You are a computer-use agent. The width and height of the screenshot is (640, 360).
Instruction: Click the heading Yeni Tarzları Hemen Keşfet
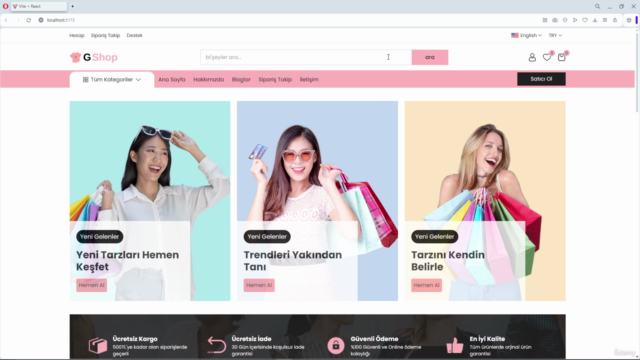pyautogui.click(x=127, y=261)
